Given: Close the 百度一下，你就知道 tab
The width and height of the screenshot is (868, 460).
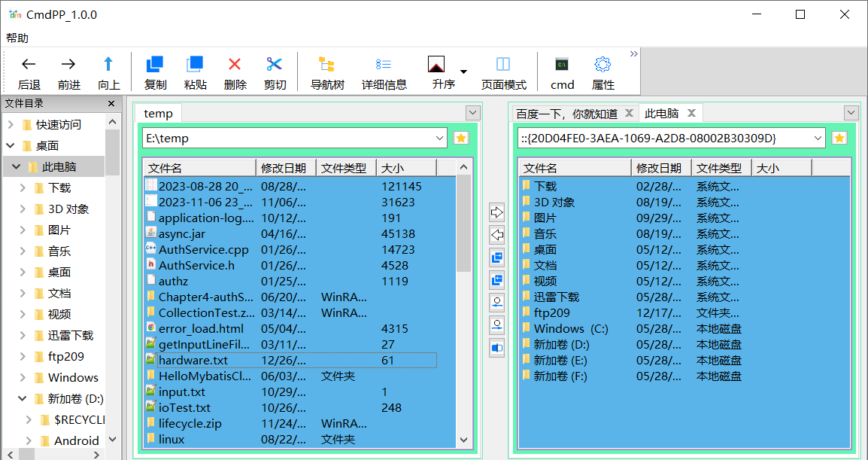Looking at the screenshot, I should (x=629, y=113).
